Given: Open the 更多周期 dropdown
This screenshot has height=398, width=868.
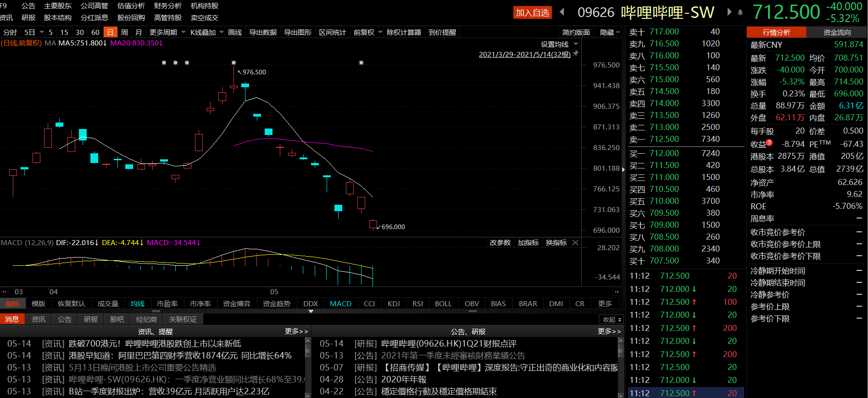Looking at the screenshot, I should coord(167,32).
